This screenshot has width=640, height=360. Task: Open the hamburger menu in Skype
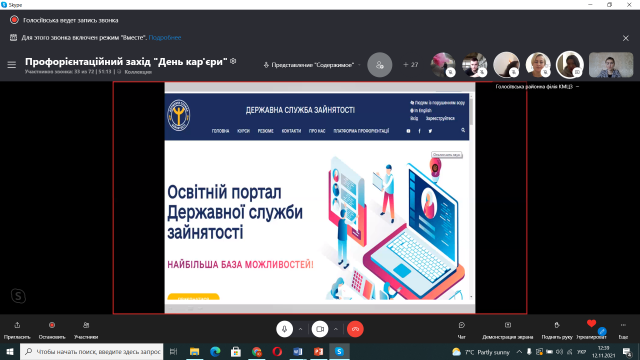click(x=11, y=64)
